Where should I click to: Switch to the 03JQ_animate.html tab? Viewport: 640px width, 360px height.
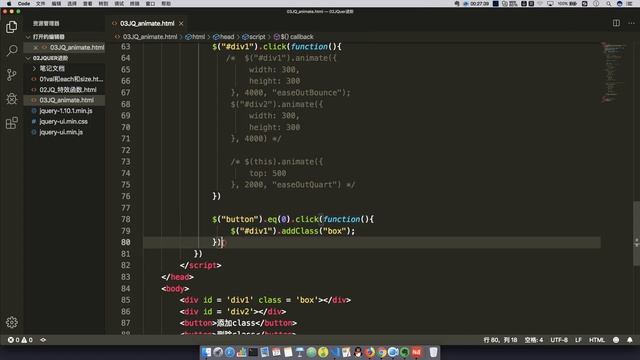click(147, 24)
